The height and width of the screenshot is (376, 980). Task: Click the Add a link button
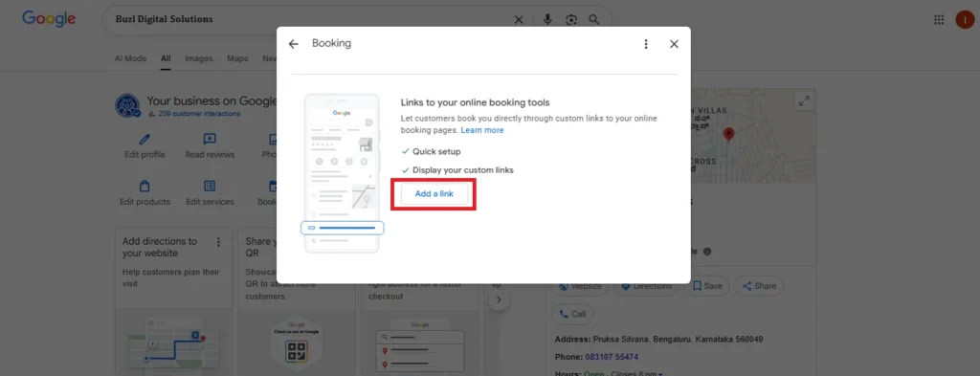434,194
